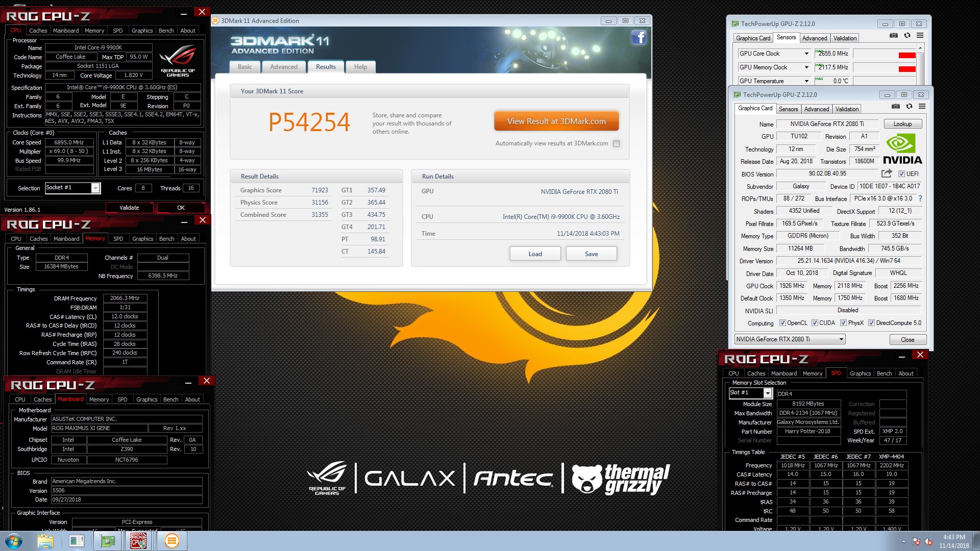Viewport: 980px width, 551px height.
Task: Click the Load button in Run Details
Action: point(535,254)
